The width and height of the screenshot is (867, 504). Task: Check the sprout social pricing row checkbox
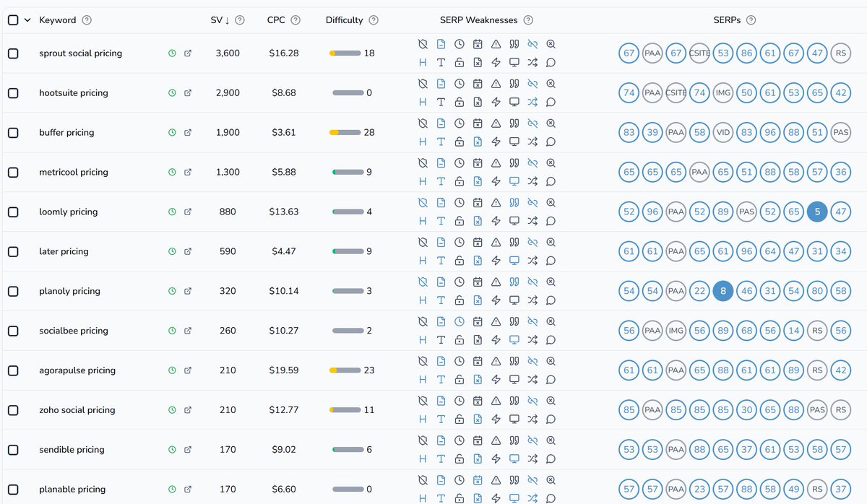click(13, 53)
